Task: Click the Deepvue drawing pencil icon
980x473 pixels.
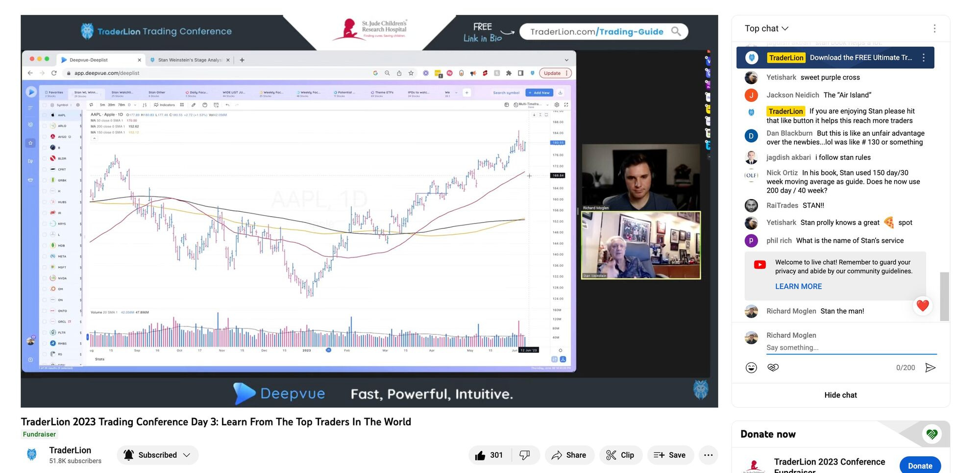Action: 194,105
